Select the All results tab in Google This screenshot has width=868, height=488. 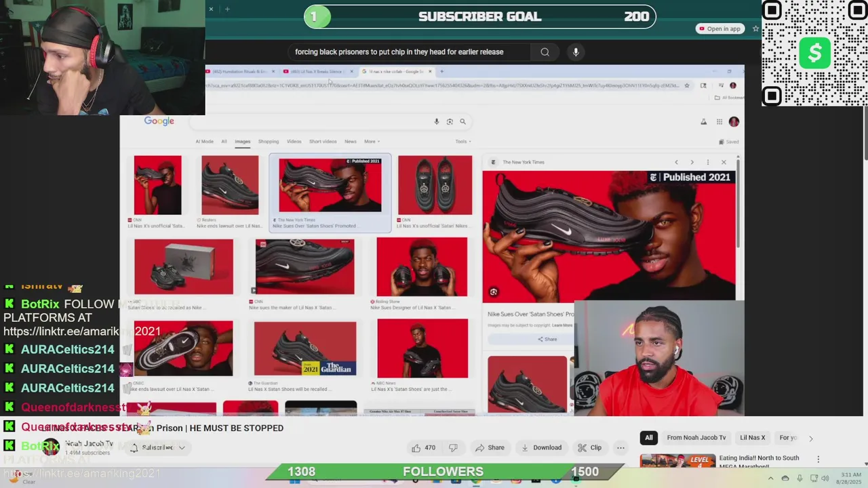pyautogui.click(x=224, y=142)
